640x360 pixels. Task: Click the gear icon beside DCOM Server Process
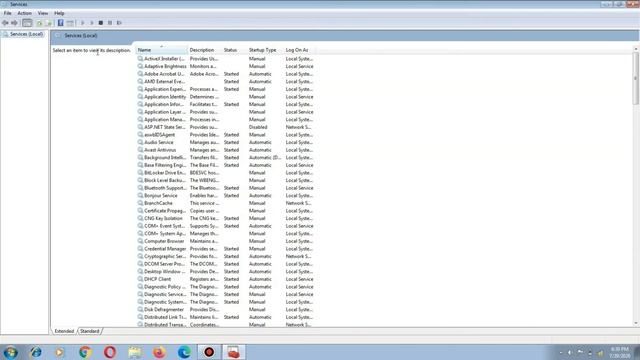(x=140, y=264)
